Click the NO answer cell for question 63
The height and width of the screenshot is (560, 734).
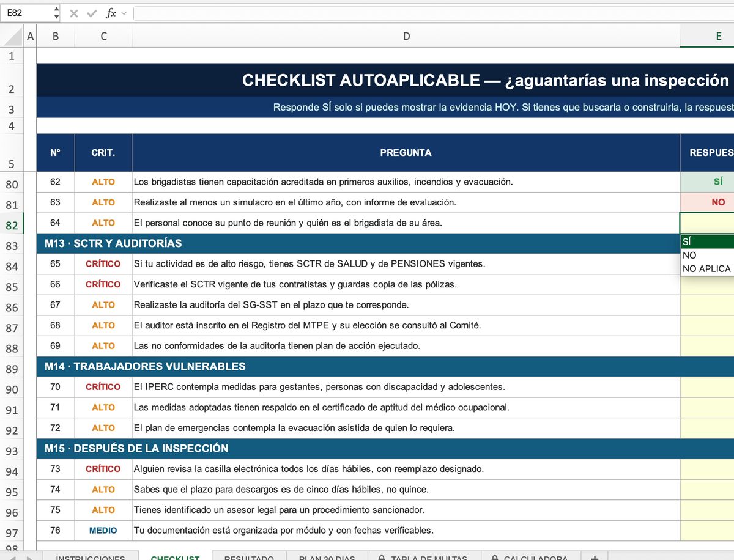click(x=707, y=202)
